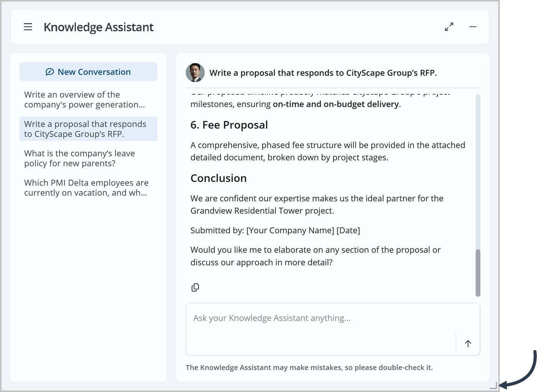Viewport: 537px width, 392px height.
Task: Click the 'may make mistakes' disclaimer text
Action: [309, 367]
